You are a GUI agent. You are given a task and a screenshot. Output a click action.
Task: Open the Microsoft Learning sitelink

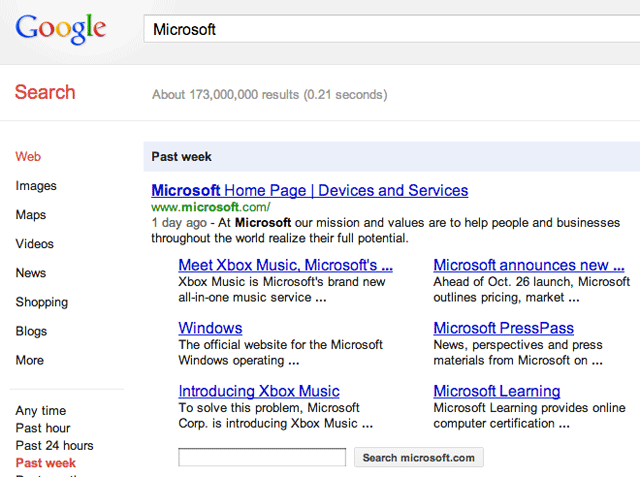point(496,391)
